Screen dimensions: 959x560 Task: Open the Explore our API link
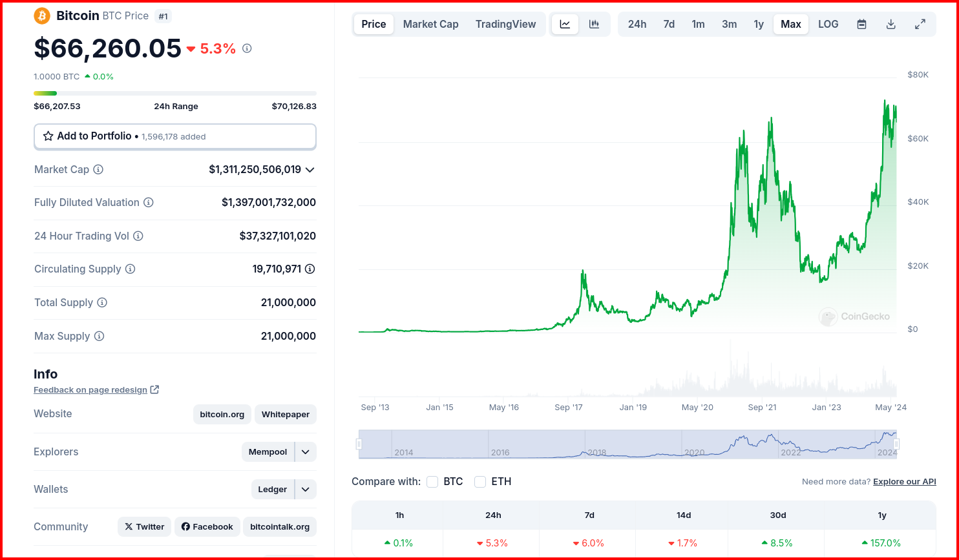tap(905, 482)
